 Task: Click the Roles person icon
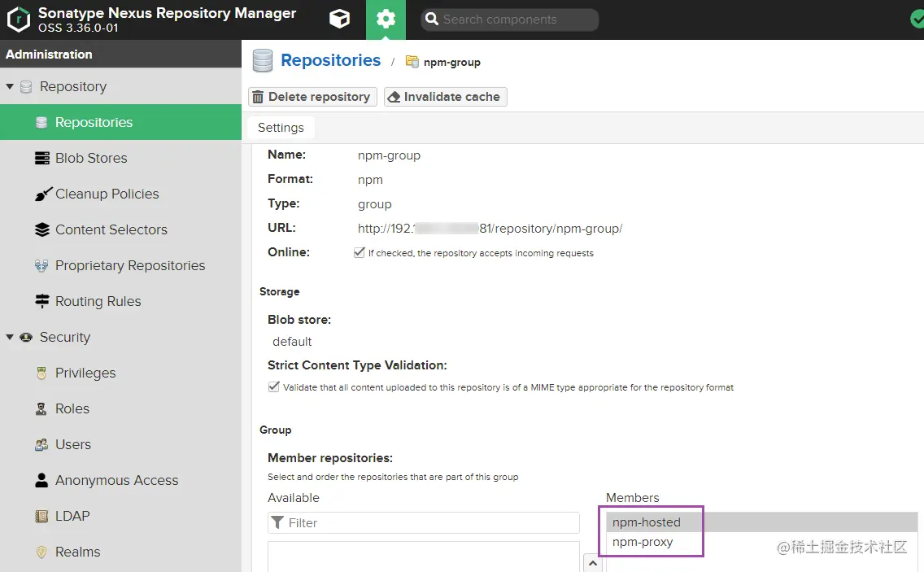coord(41,408)
